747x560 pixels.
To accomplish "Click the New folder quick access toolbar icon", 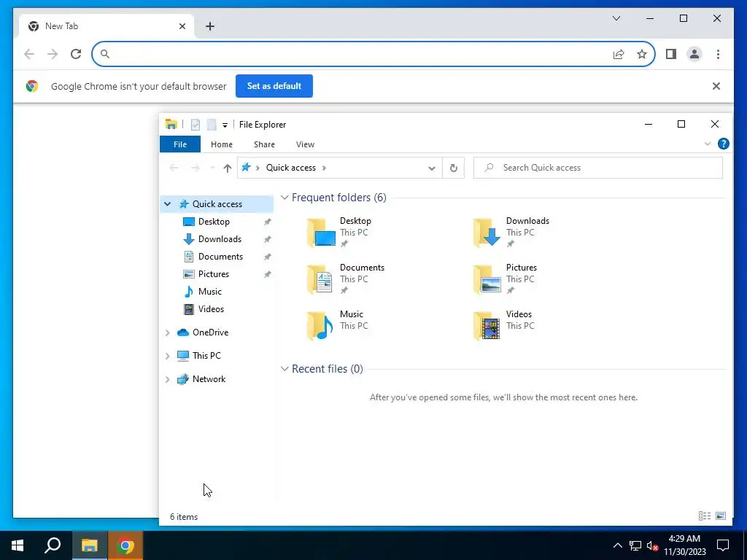I will tap(212, 125).
